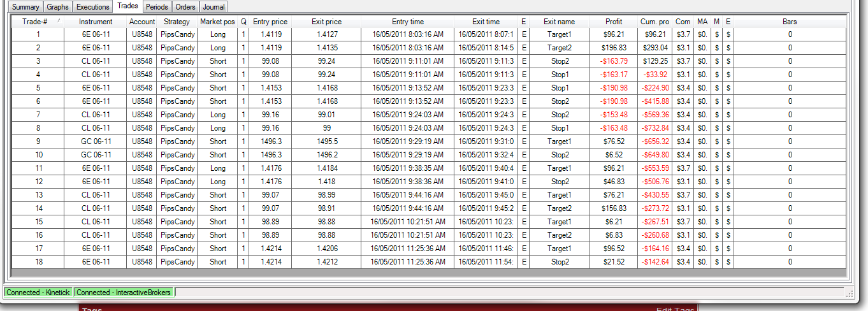This screenshot has height=311, width=868.
Task: Switch to the Summary tab
Action: click(x=26, y=7)
